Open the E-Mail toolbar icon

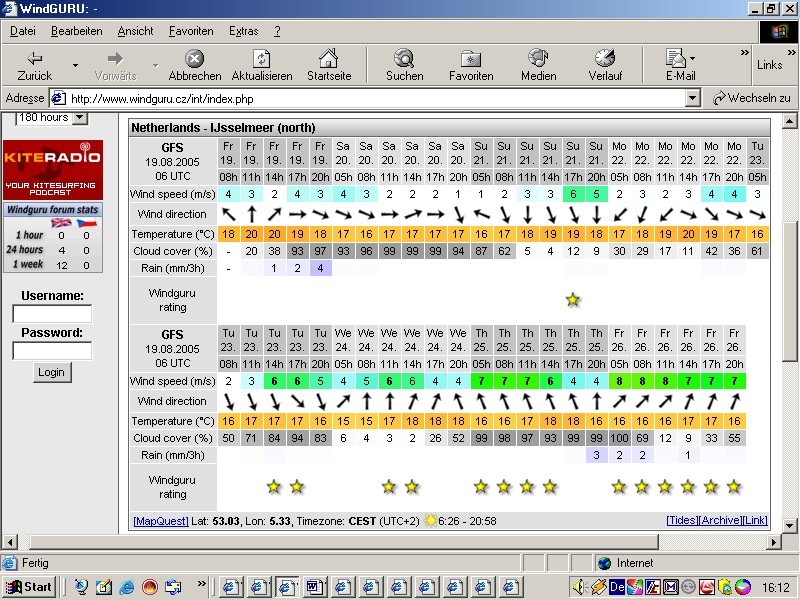[x=677, y=59]
